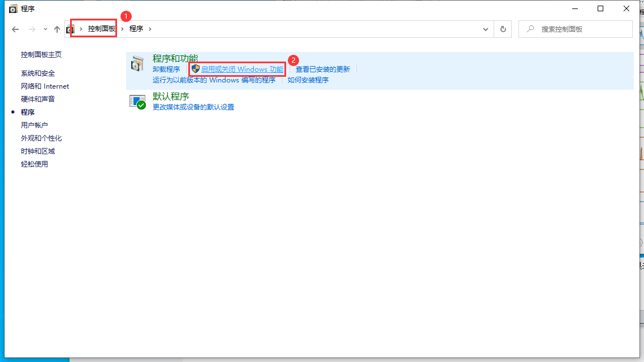Open 用户帐户 category

34,125
